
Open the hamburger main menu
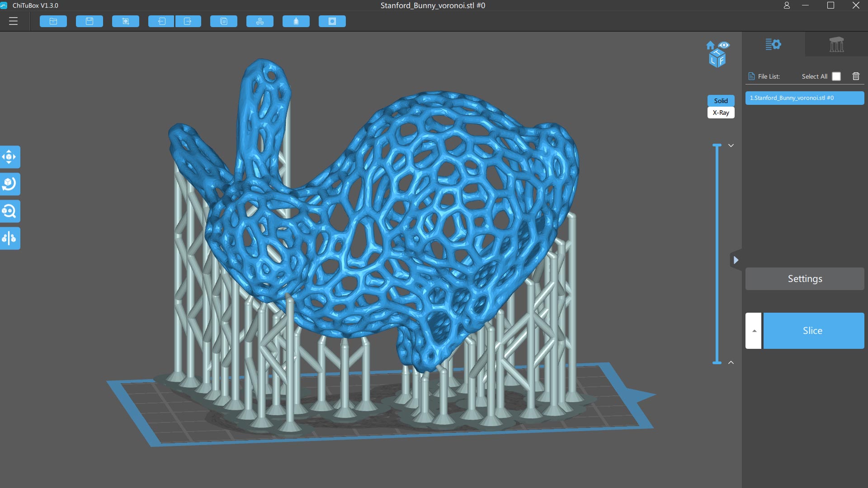pos(13,21)
